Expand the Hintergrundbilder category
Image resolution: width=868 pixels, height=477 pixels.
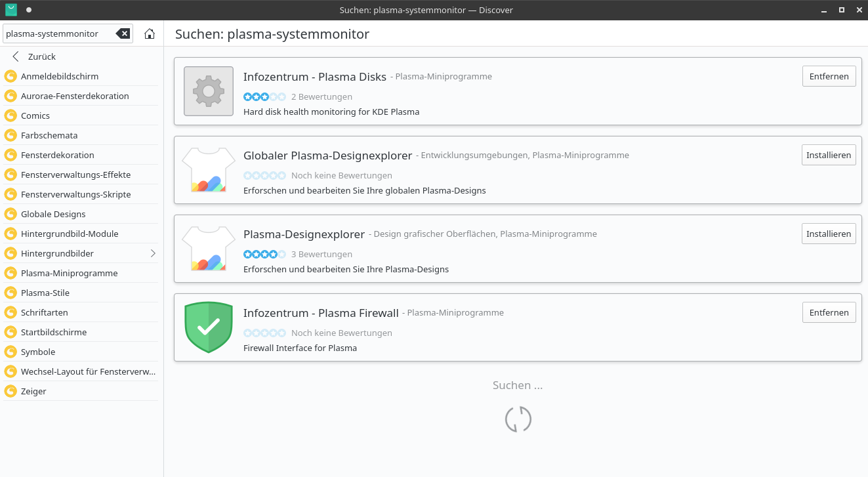152,253
